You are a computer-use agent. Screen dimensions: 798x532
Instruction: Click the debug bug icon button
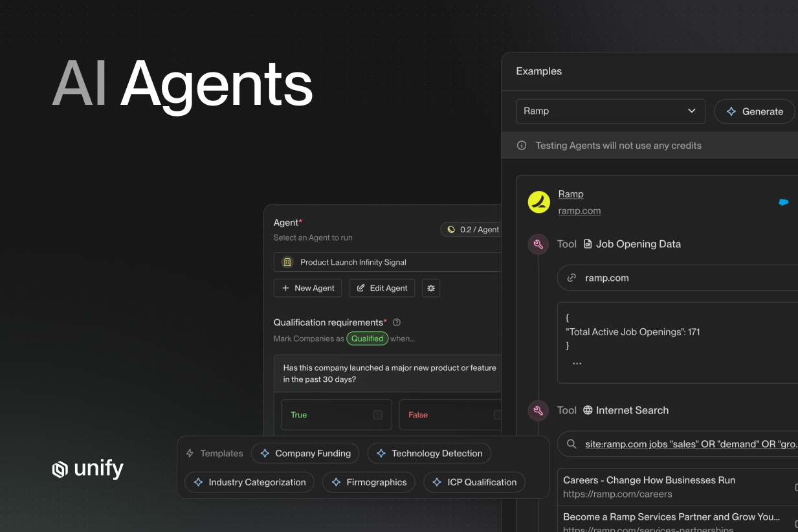pyautogui.click(x=431, y=288)
